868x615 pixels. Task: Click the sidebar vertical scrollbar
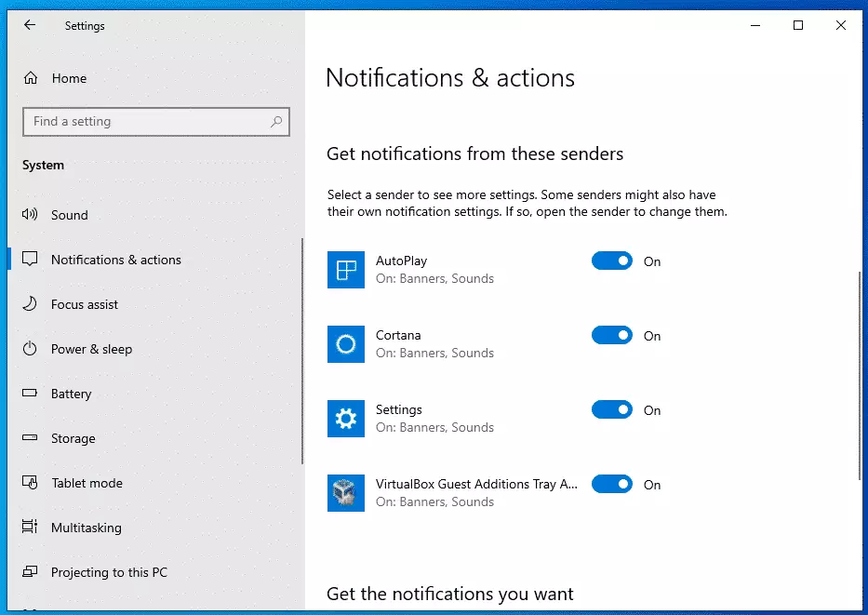tap(302, 352)
